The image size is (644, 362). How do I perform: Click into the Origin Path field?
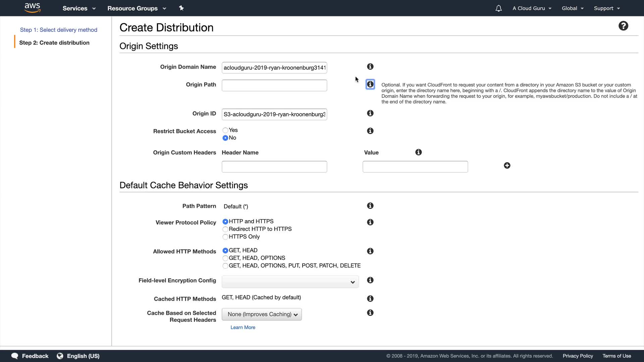pyautogui.click(x=274, y=85)
